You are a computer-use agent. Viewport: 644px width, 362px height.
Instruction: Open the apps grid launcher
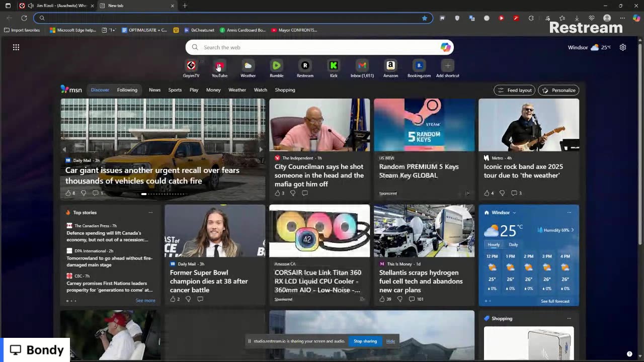coord(16,47)
